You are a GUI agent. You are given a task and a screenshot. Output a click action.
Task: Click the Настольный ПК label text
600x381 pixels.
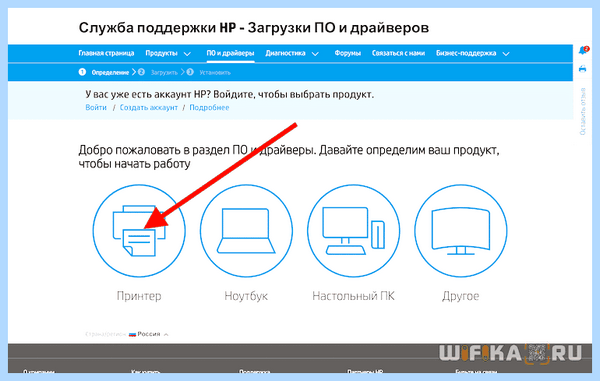(x=353, y=296)
